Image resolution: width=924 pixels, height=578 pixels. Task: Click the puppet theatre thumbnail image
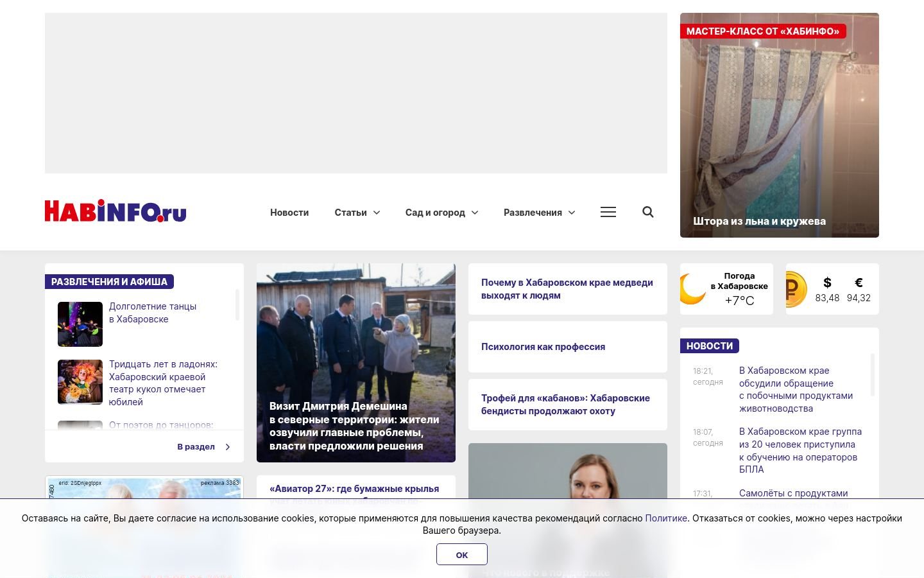click(80, 382)
